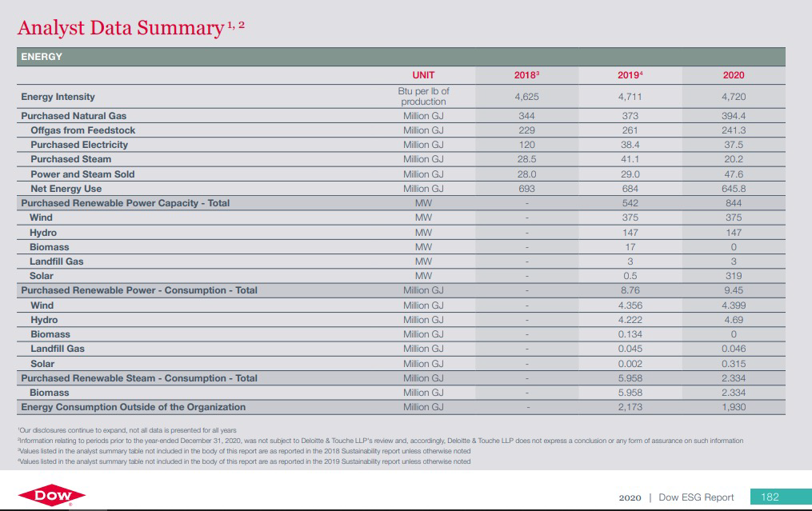Click 'Dow ESG Report' footer text
Screen dimensions: 812x511
click(696, 497)
